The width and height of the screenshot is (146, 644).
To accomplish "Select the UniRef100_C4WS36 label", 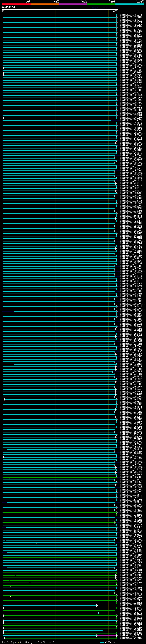I will 131,545.
